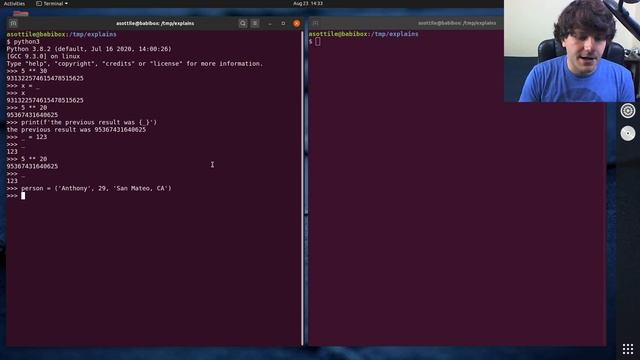
Task: Click the '[GCC 9.3.0] on linux' line
Action: 43,56
